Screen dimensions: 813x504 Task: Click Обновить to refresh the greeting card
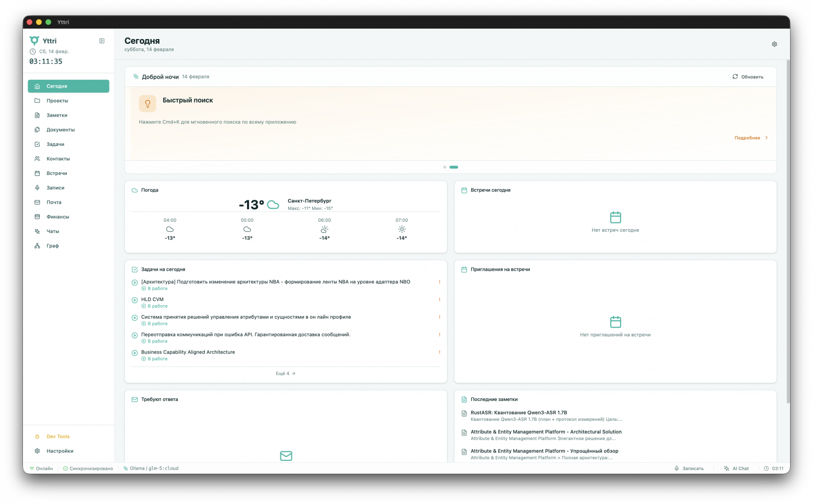click(748, 77)
